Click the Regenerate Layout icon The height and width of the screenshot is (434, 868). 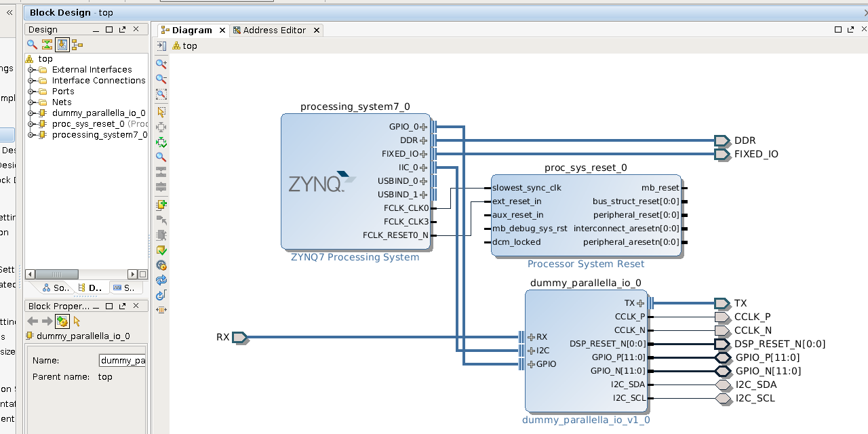coord(161,280)
